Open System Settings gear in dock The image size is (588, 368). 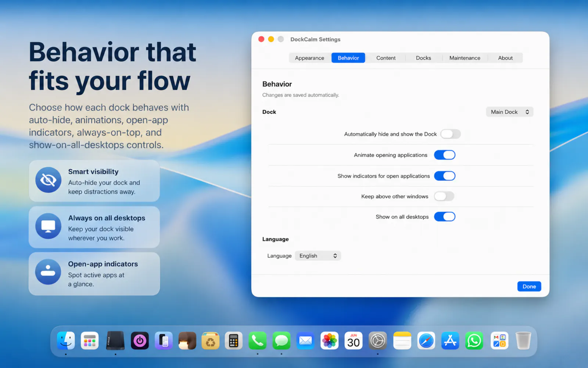[x=378, y=341]
